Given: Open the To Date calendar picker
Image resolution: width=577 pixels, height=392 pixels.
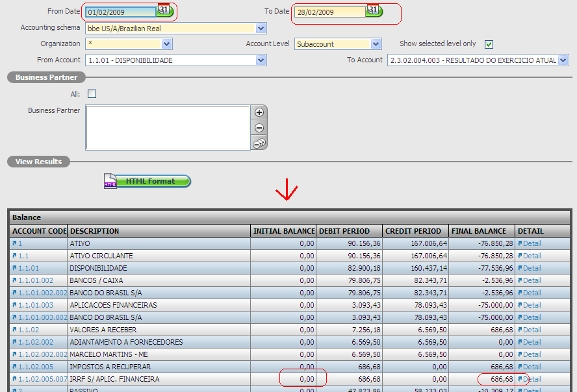Looking at the screenshot, I should pyautogui.click(x=374, y=11).
